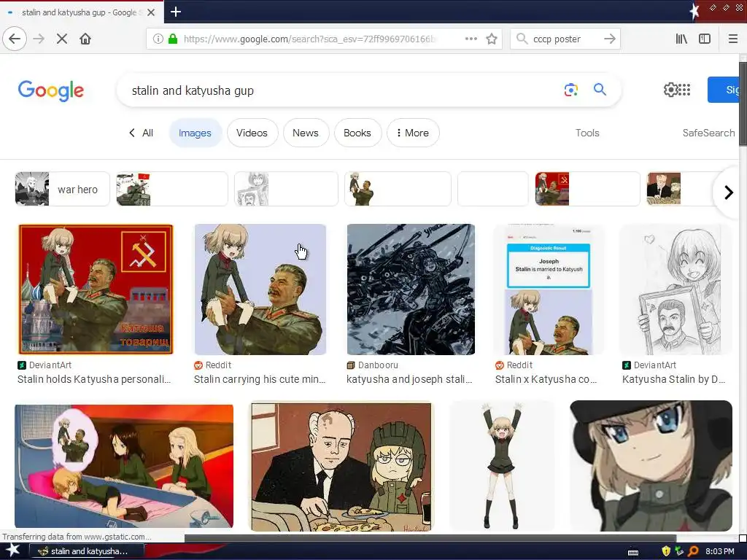Open the lavender background Stalin carrying thumbnail
Screen dimensions: 747x560
[260, 289]
